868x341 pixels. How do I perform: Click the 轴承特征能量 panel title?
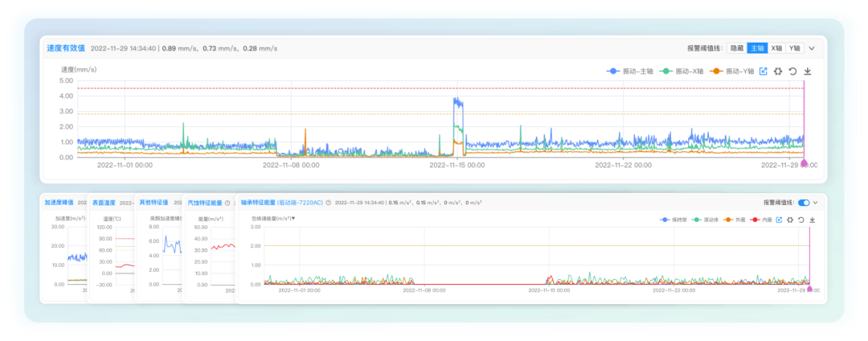[258, 203]
